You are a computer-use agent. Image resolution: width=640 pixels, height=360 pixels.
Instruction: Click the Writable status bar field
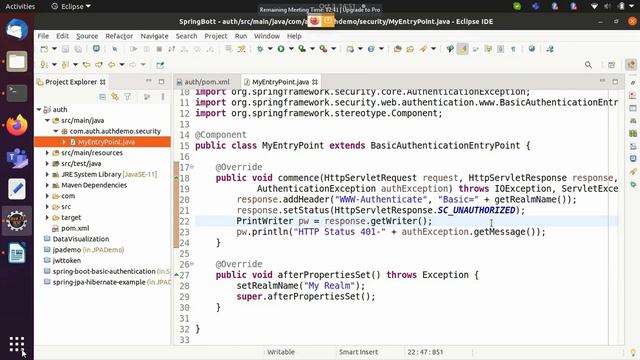tap(281, 352)
